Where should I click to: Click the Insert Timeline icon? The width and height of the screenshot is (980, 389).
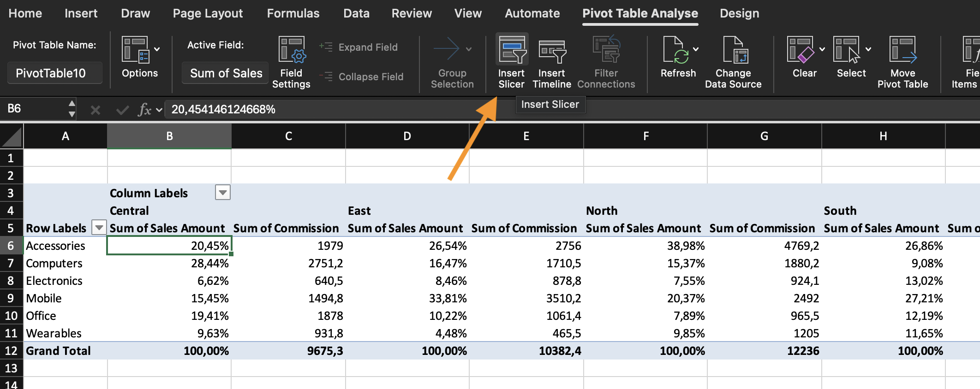click(x=552, y=51)
